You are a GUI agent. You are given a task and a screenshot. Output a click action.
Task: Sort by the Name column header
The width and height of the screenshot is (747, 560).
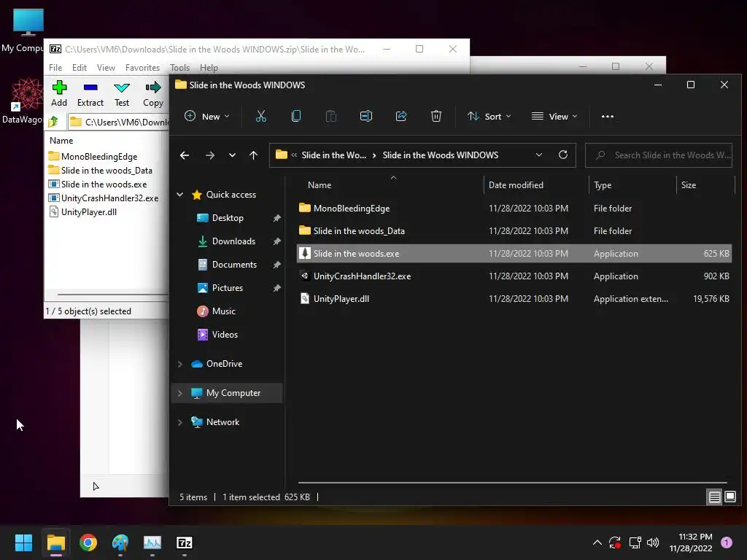point(390,184)
